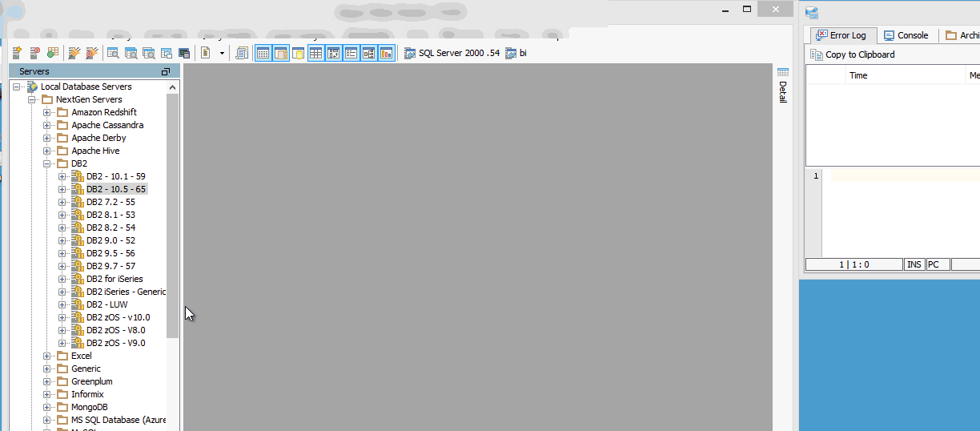Screen dimensions: 980x431
Task: Click the script scroll icon in toolbar
Action: (242, 54)
